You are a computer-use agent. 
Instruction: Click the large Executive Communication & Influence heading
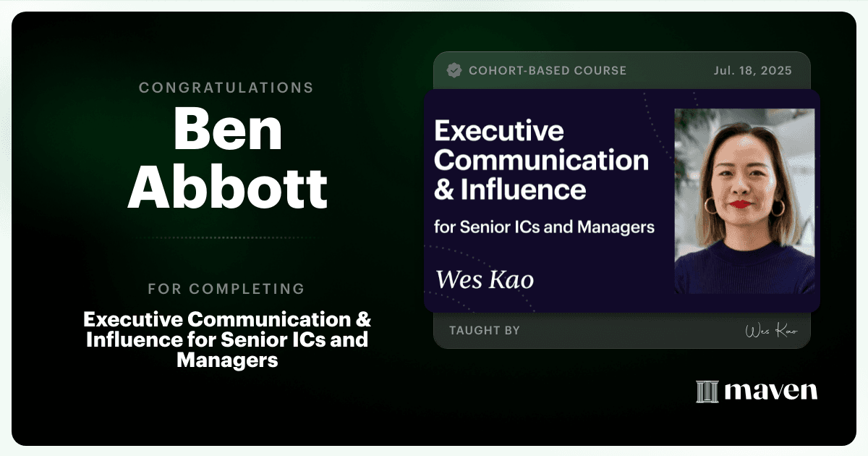coord(541,161)
